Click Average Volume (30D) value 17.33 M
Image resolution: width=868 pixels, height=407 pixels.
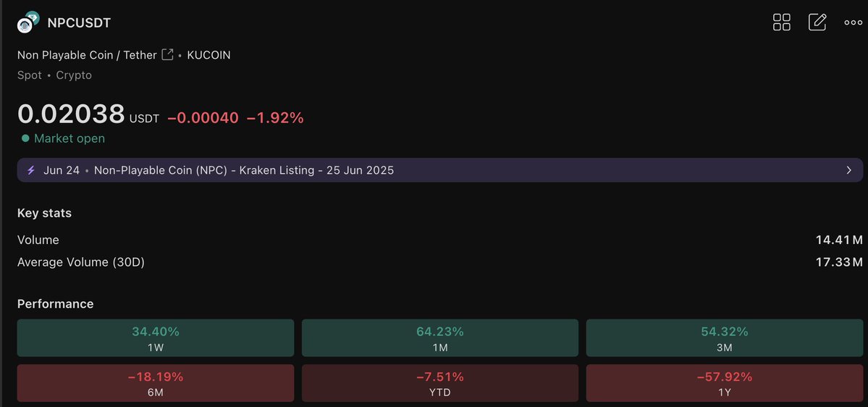tap(839, 262)
